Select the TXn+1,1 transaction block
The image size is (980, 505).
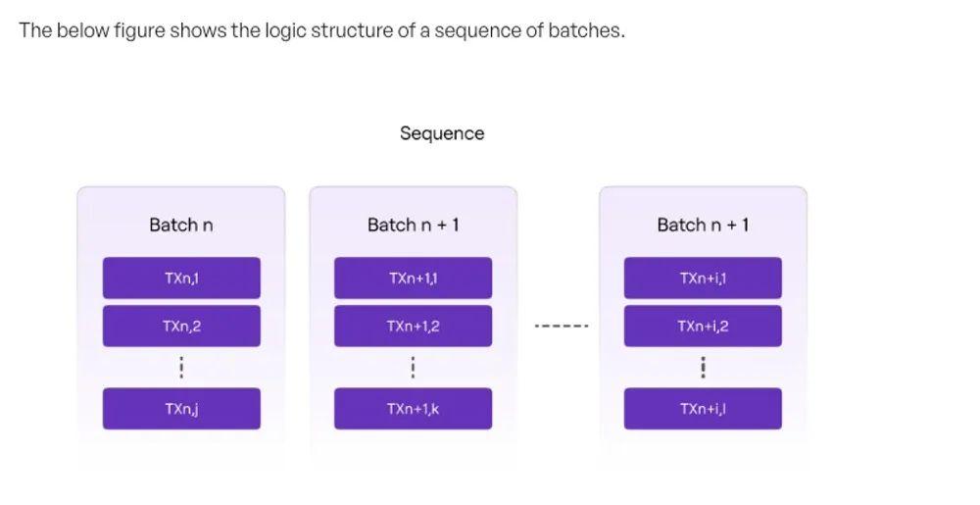[x=413, y=278]
